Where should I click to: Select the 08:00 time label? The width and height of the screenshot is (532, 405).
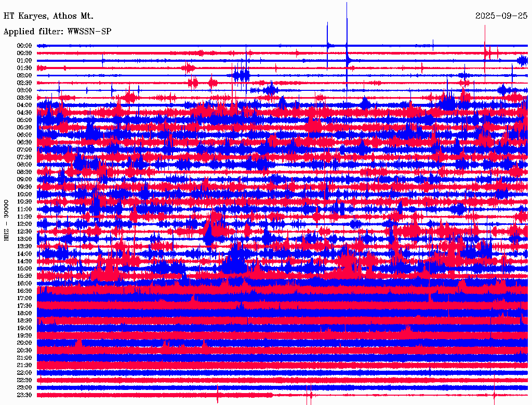click(24, 165)
